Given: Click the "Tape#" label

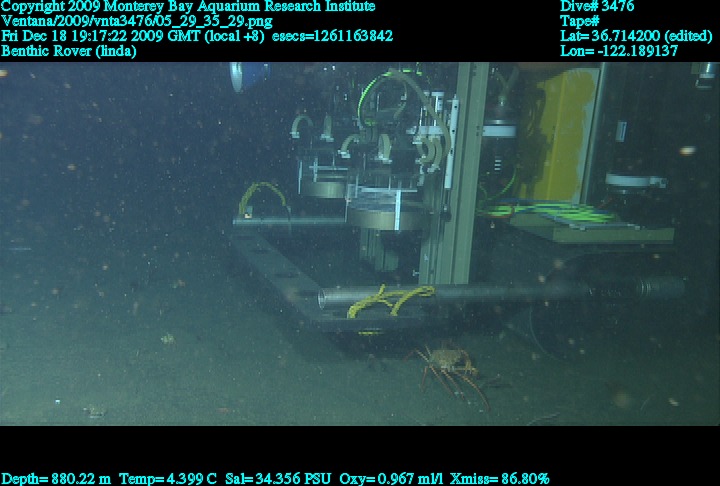Looking at the screenshot, I should (x=580, y=22).
